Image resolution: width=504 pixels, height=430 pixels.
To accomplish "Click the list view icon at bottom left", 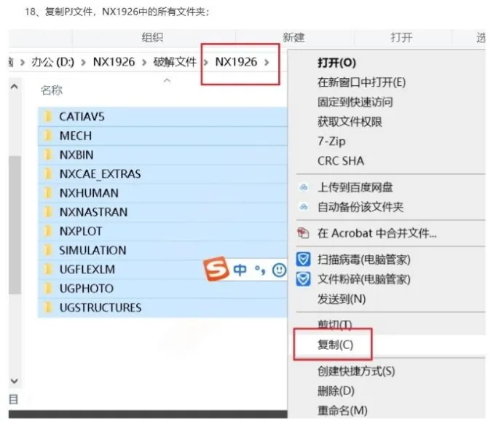I will click(x=14, y=399).
